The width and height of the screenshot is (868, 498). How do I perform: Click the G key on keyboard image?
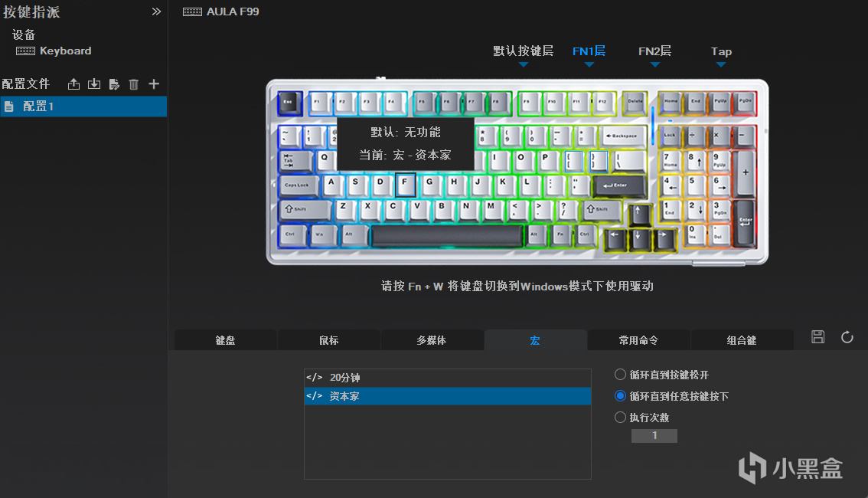pyautogui.click(x=429, y=185)
